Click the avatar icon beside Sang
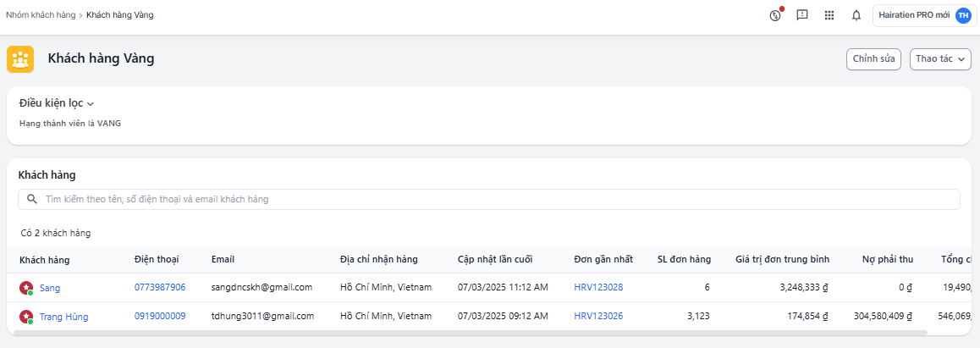The image size is (980, 348). [x=25, y=288]
